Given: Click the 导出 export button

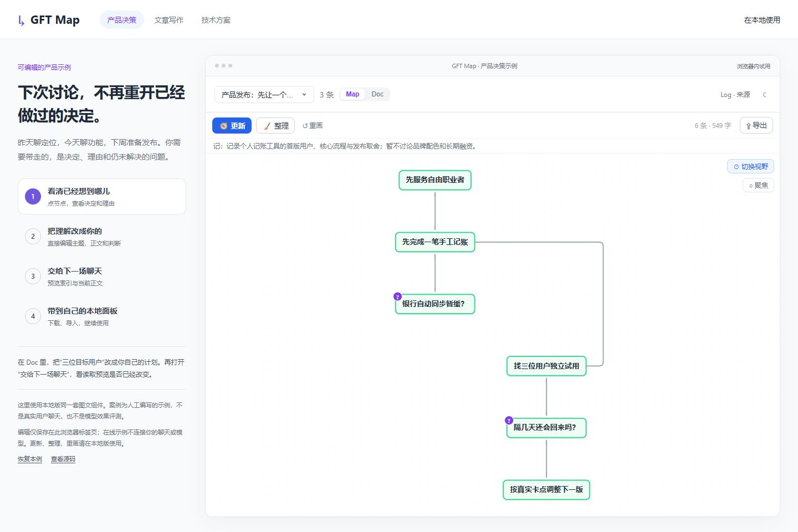Looking at the screenshot, I should click(756, 126).
